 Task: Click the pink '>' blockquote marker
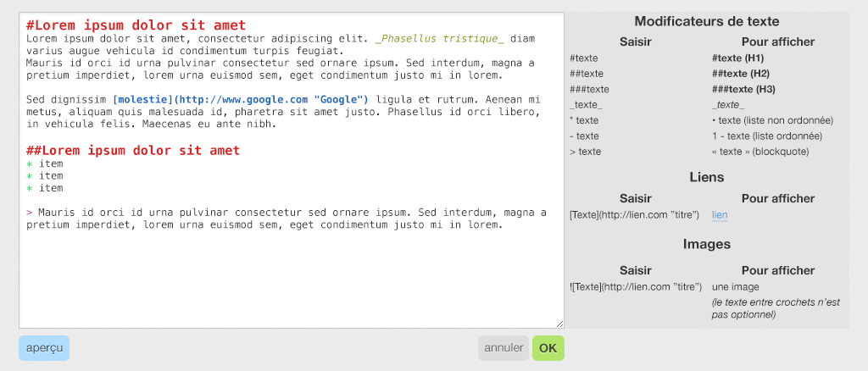click(30, 213)
